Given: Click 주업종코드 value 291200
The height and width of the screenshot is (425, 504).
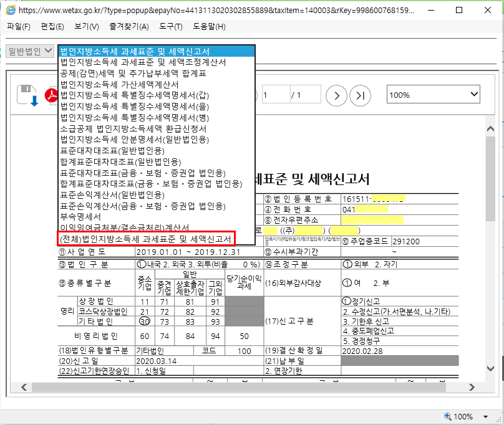Looking at the screenshot, I should coord(406,242).
